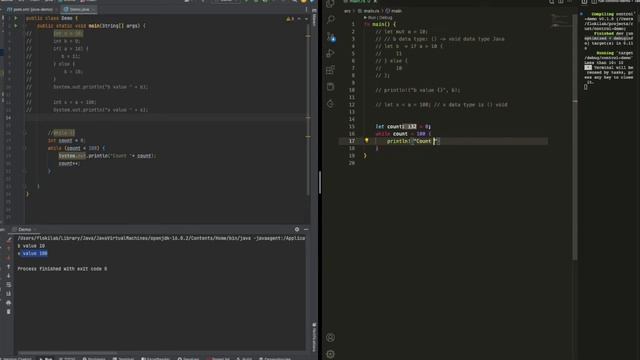
Task: Click the lightbulb quick-fix icon on line 17
Action: click(367, 141)
